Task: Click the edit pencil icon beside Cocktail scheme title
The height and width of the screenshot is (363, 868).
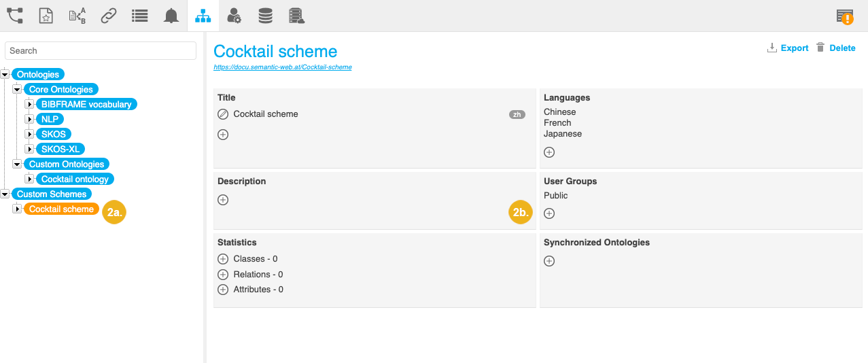Action: pyautogui.click(x=223, y=114)
